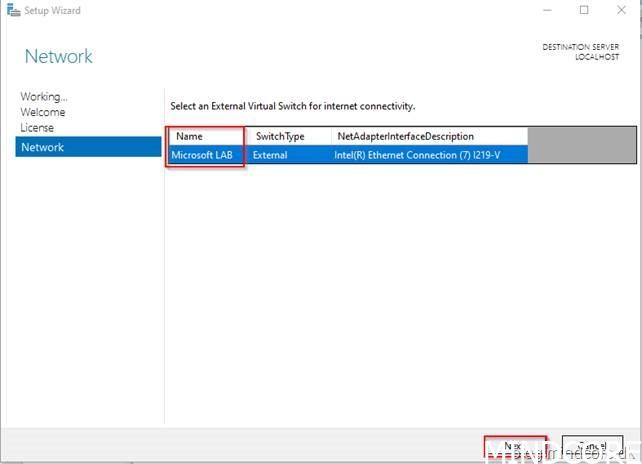Select the Microsoft LAB virtual switch
Viewport: 642px width, 464px height.
point(202,155)
